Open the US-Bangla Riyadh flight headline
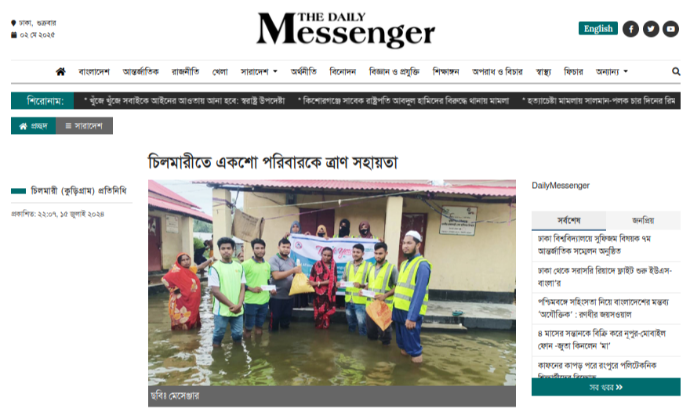The width and height of the screenshot is (690, 419). (x=605, y=276)
